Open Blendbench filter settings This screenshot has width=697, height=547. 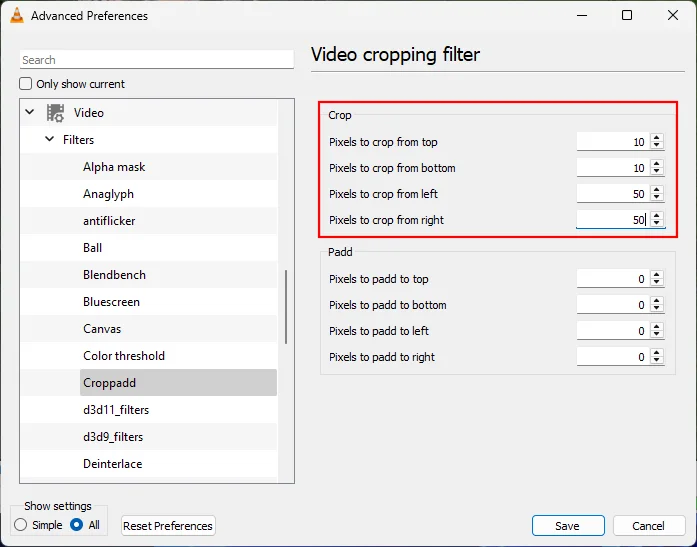pos(114,275)
